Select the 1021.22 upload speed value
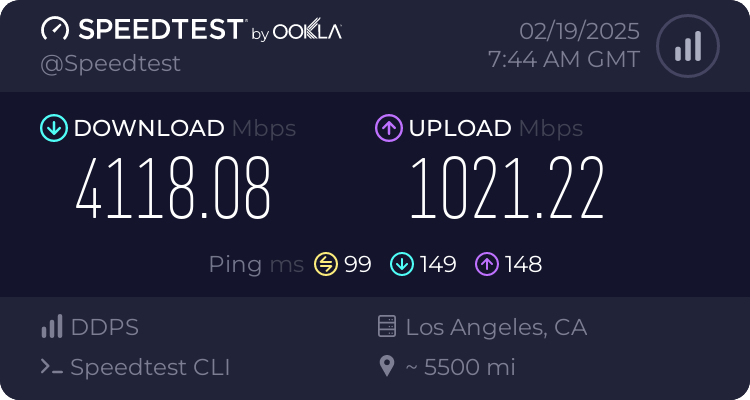 507,188
